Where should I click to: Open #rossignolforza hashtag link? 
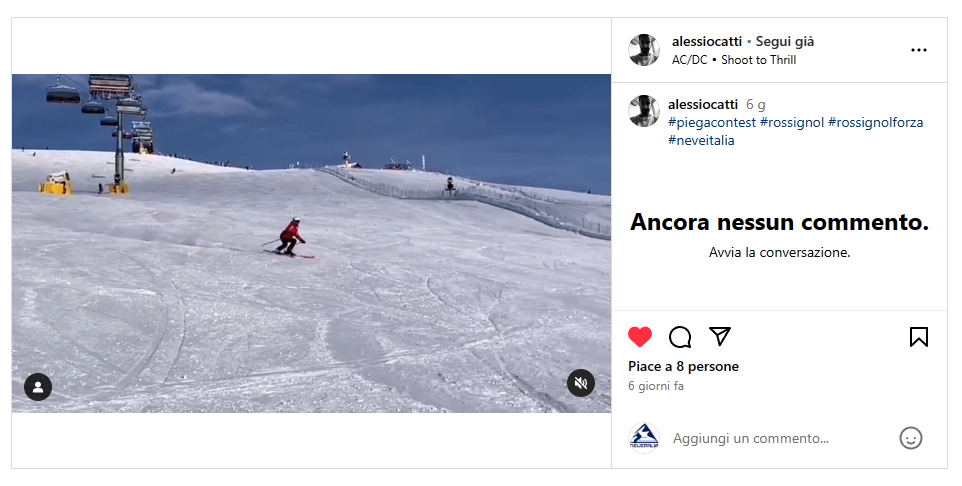pyautogui.click(x=875, y=123)
